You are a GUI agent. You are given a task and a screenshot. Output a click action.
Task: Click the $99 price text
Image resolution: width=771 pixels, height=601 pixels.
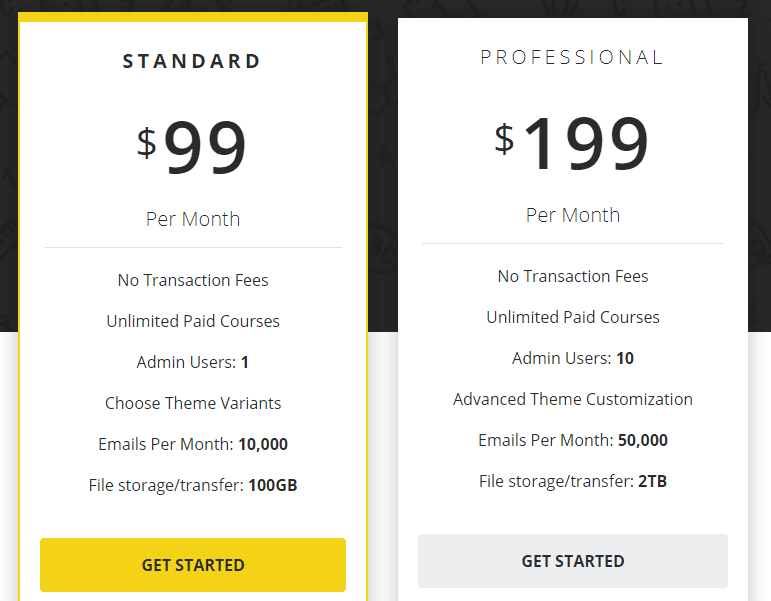coord(192,147)
